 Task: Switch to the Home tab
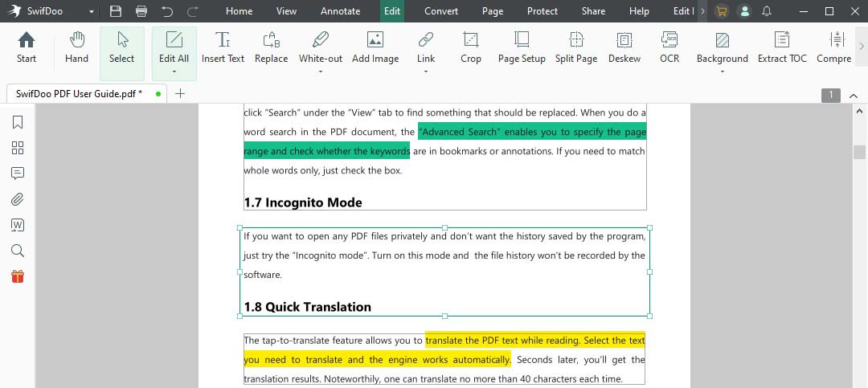tap(240, 11)
